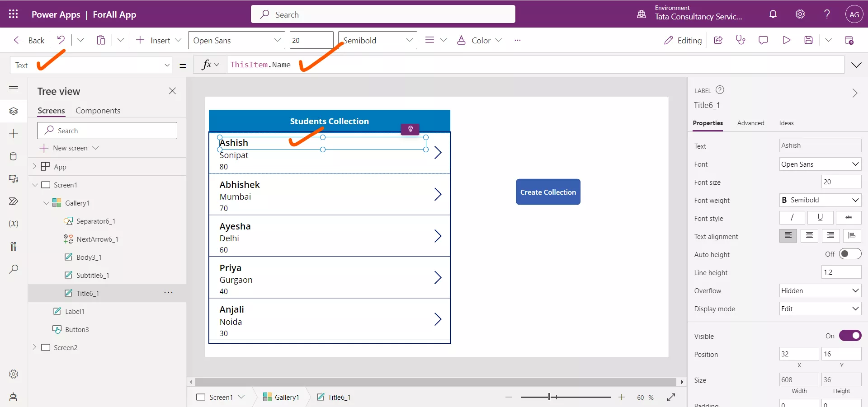The width and height of the screenshot is (868, 407).
Task: Toggle italic font style
Action: click(x=792, y=218)
